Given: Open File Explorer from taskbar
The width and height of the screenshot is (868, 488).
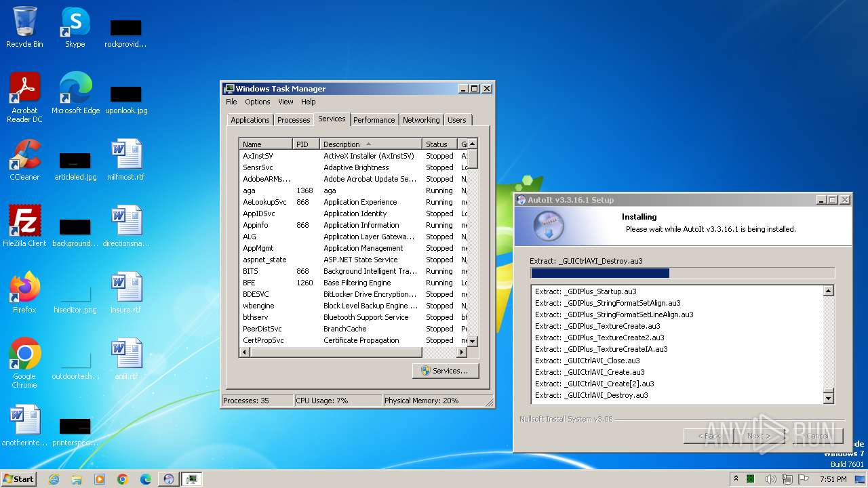Looking at the screenshot, I should pos(77,479).
